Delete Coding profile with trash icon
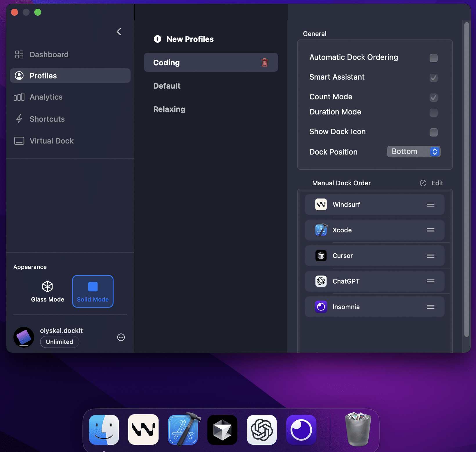 (x=264, y=62)
